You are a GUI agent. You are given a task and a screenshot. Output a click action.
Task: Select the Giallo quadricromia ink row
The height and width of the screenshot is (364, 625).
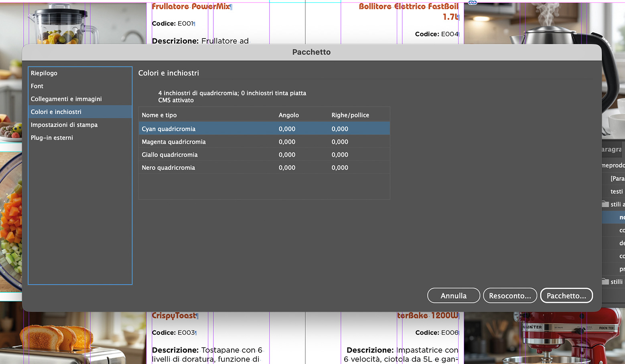tap(264, 154)
